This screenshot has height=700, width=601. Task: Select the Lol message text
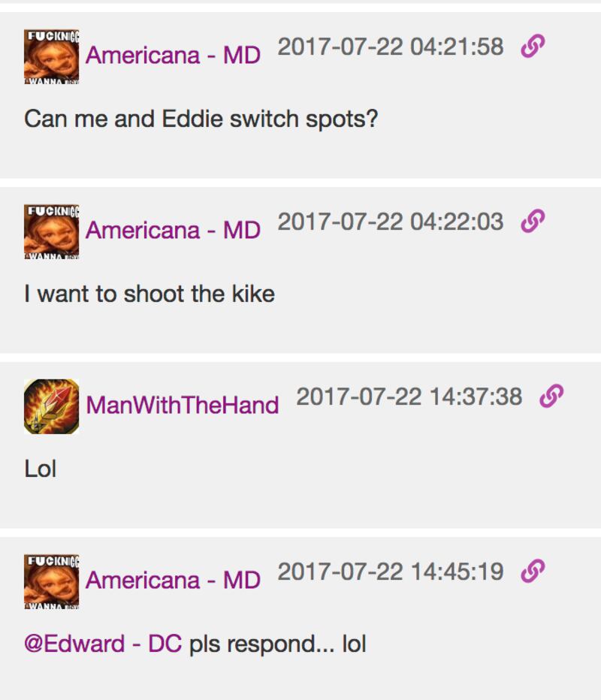pyautogui.click(x=40, y=469)
